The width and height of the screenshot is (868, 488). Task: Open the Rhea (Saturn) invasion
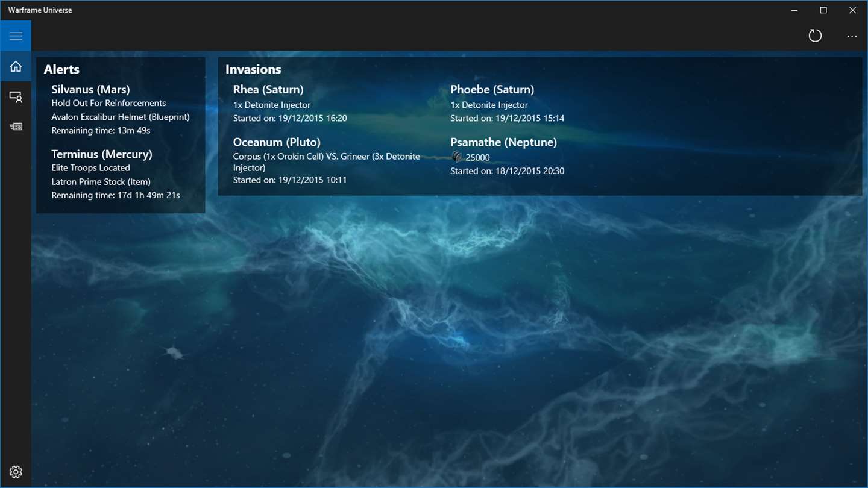[268, 90]
